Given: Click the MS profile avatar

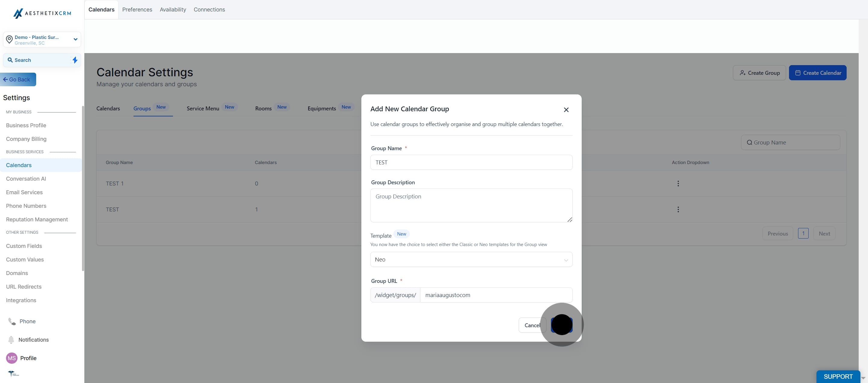Looking at the screenshot, I should coord(12,358).
